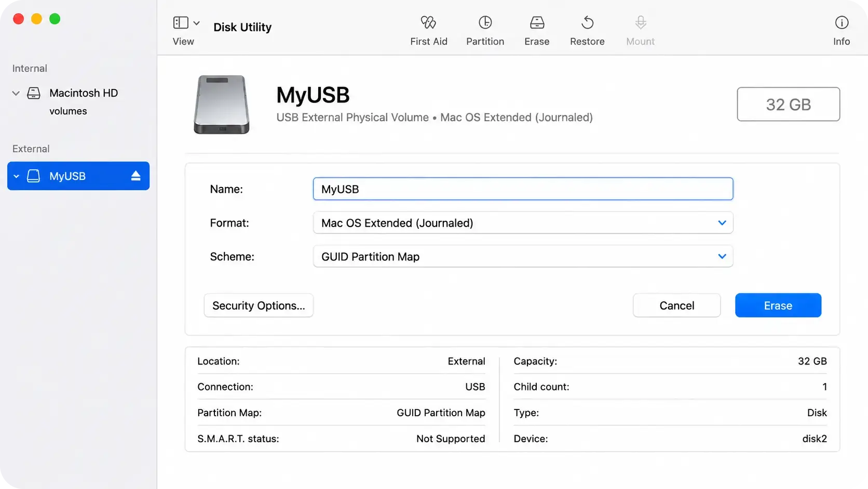
Task: Cancel the erase dialog
Action: pyautogui.click(x=676, y=305)
